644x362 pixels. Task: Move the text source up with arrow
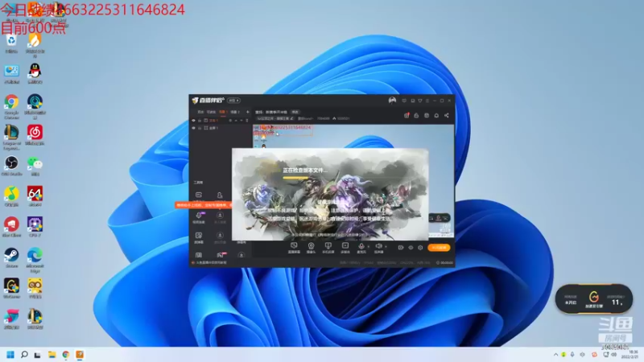point(236,121)
